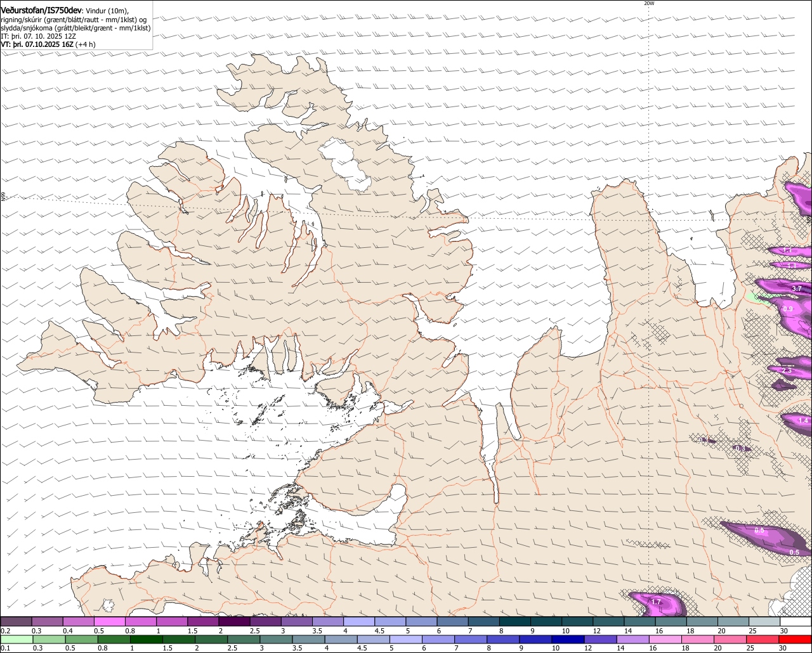
Task: Click the darkest green swatch labeled 1
Action: [x=146, y=639]
